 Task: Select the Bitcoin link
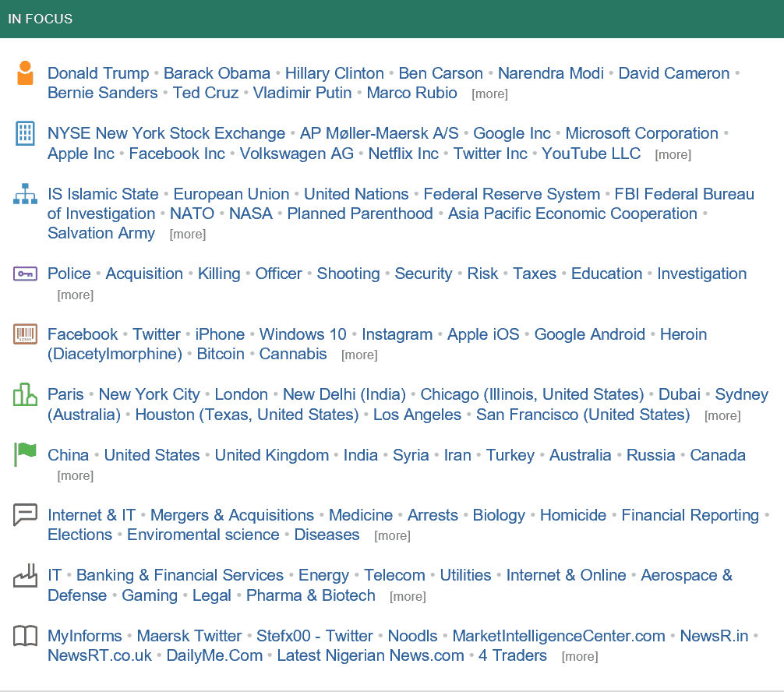tap(221, 354)
